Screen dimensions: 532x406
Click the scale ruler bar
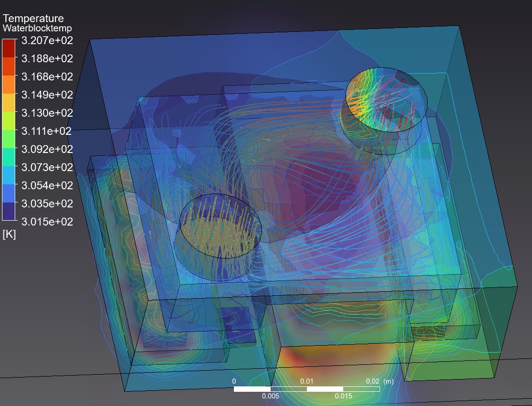(x=307, y=389)
